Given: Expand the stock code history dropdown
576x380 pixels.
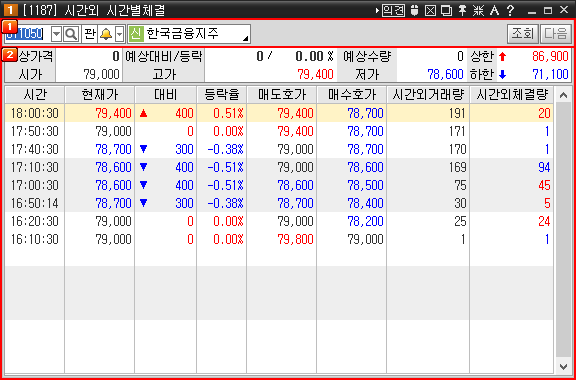Looking at the screenshot, I should (x=56, y=34).
